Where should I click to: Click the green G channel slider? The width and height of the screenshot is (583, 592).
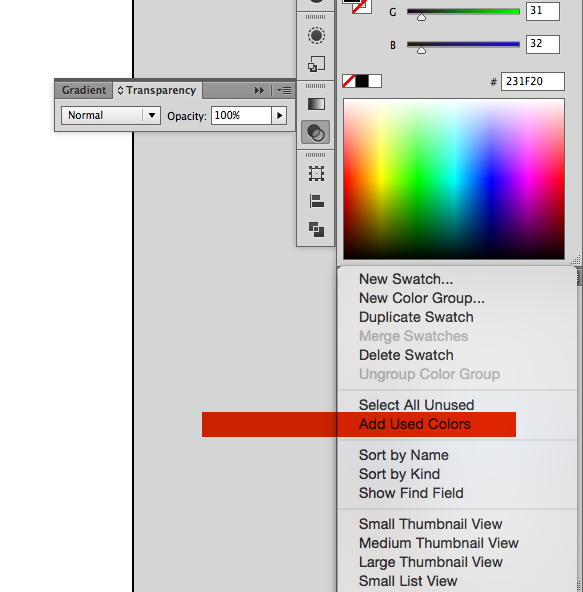[x=463, y=12]
